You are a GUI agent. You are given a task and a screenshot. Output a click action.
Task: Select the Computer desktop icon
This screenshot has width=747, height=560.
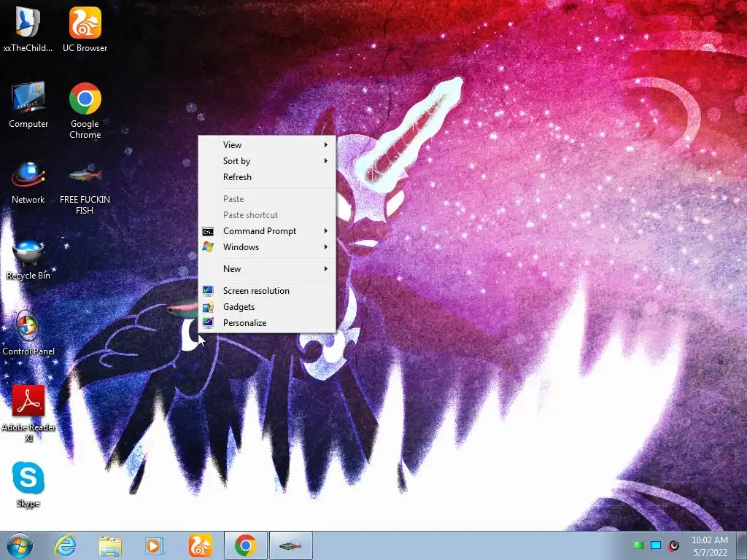pyautogui.click(x=28, y=105)
